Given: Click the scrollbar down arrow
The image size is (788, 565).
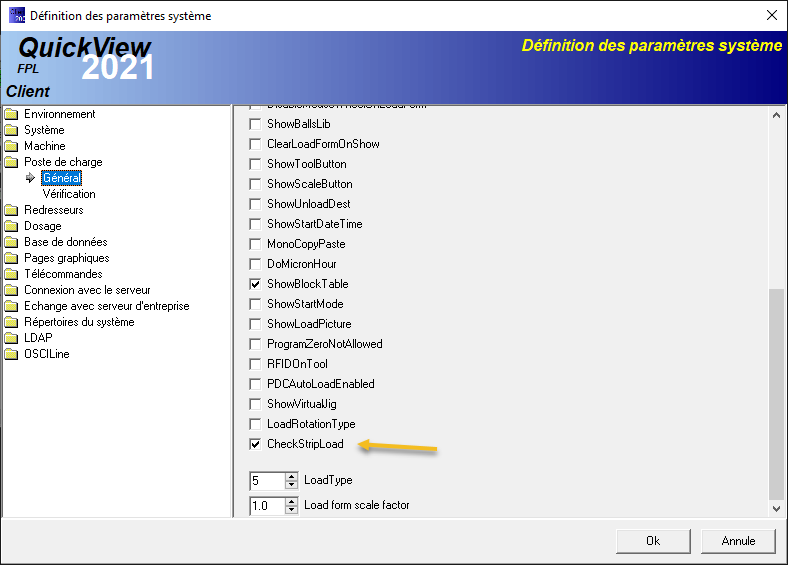Looking at the screenshot, I should (776, 509).
